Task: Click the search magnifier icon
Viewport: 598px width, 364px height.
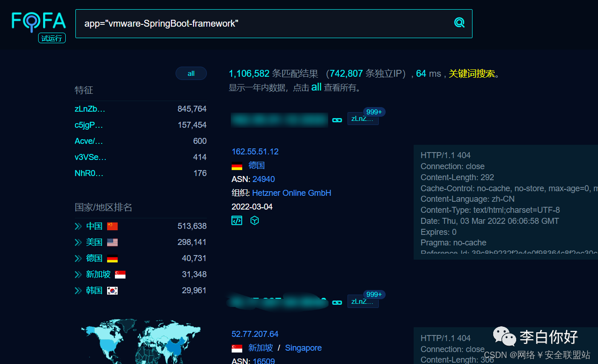Action: (x=459, y=23)
